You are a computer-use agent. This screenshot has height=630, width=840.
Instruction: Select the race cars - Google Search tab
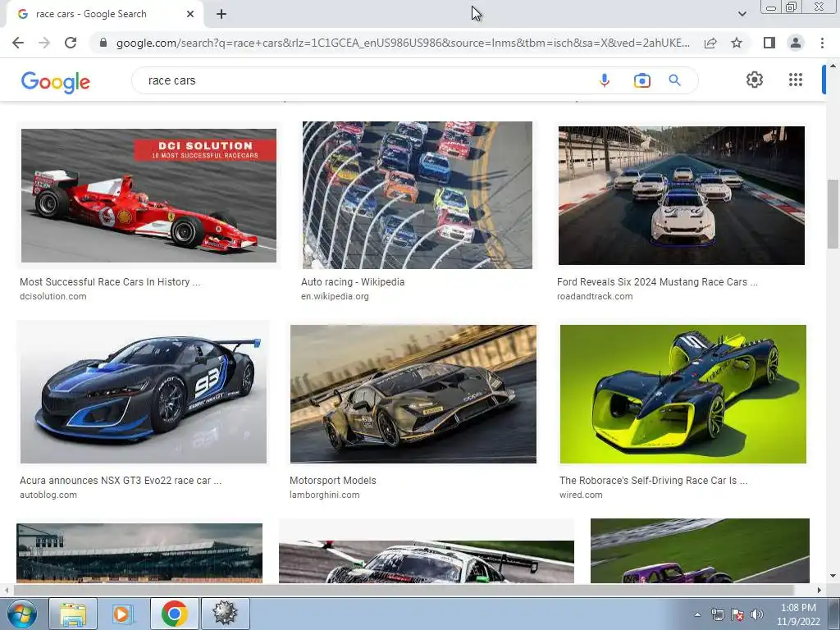[104, 14]
